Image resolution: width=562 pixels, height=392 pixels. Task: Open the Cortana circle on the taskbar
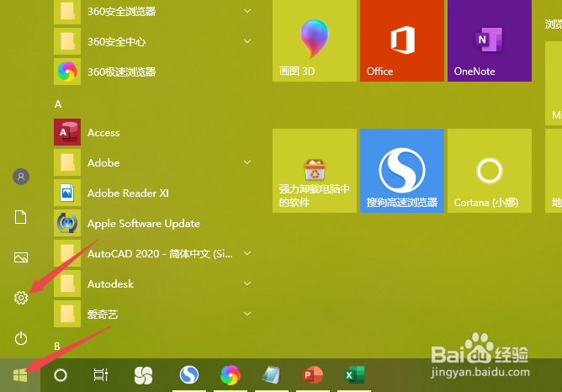tap(61, 375)
